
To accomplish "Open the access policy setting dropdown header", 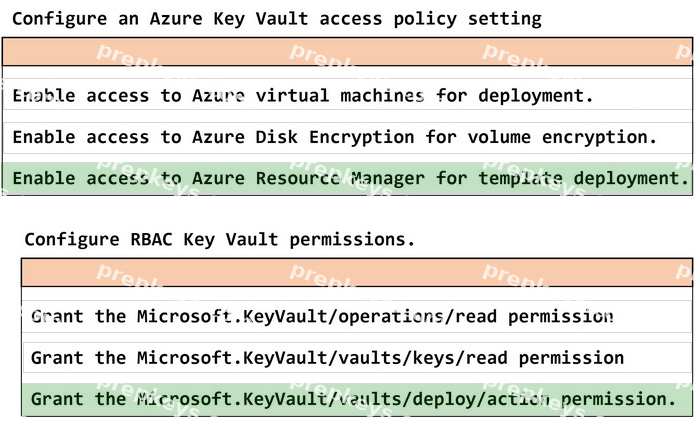I will pyautogui.click(x=347, y=52).
